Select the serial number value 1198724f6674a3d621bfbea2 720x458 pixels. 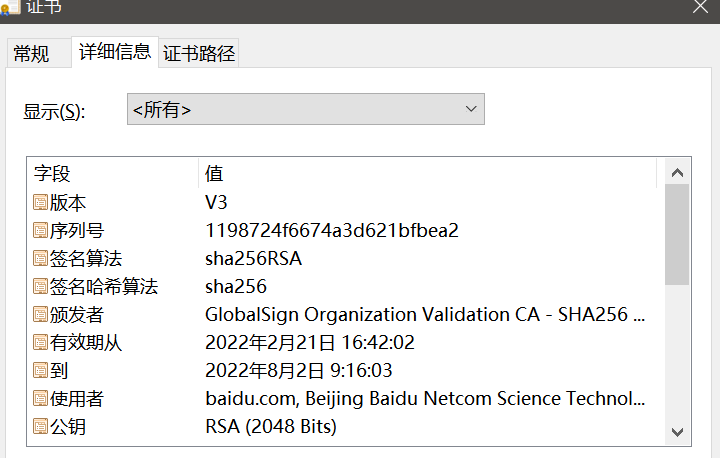coord(332,231)
